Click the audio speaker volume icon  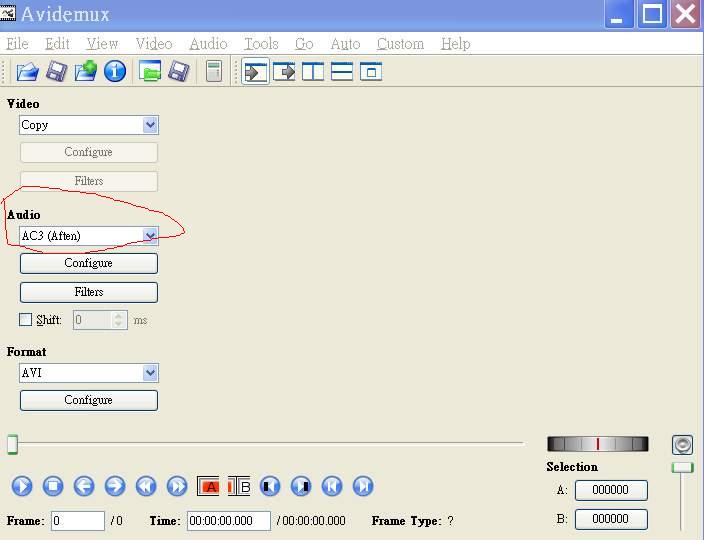(x=682, y=445)
